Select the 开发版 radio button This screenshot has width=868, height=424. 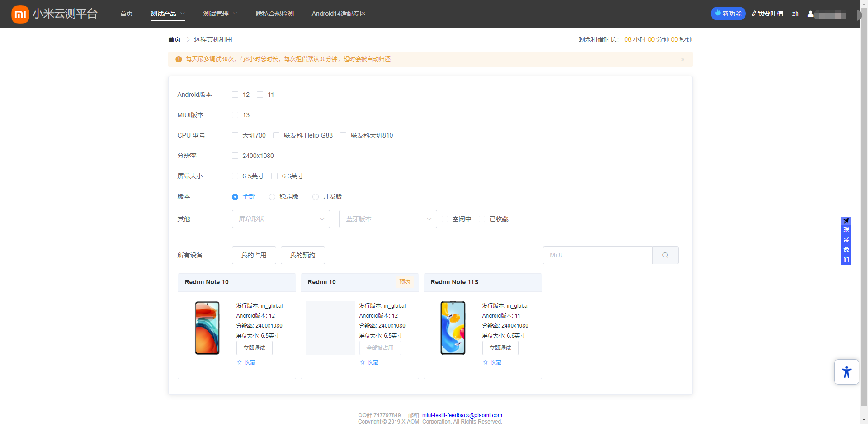[316, 197]
